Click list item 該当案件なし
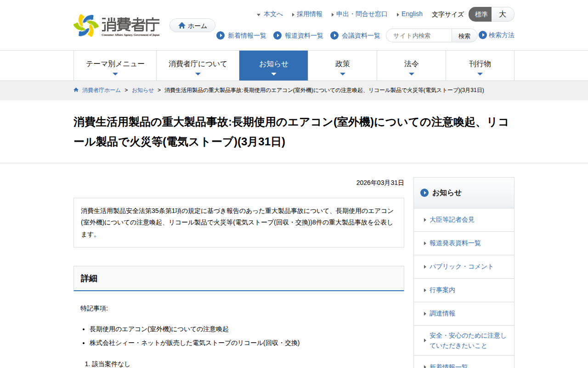588x368 pixels. click(x=111, y=364)
